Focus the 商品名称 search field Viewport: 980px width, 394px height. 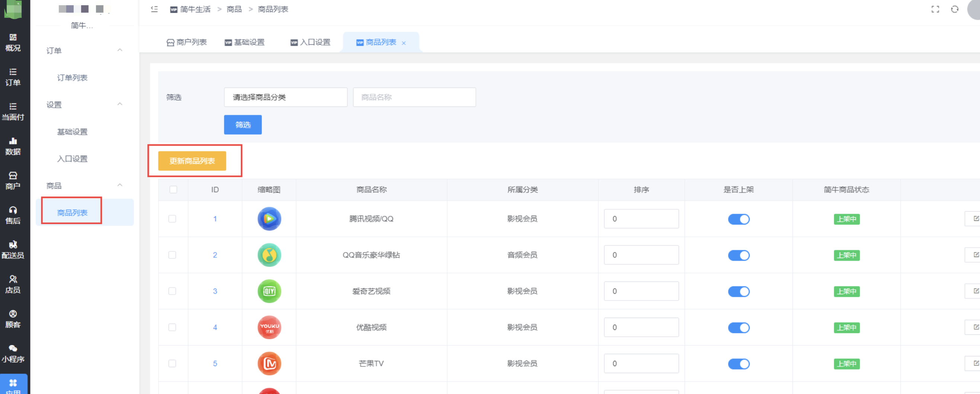414,97
